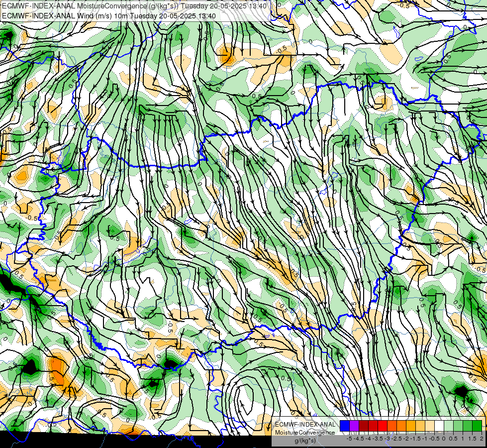Select the white legend swatch before 0
This screenshot has width=487, height=448.
click(439, 426)
